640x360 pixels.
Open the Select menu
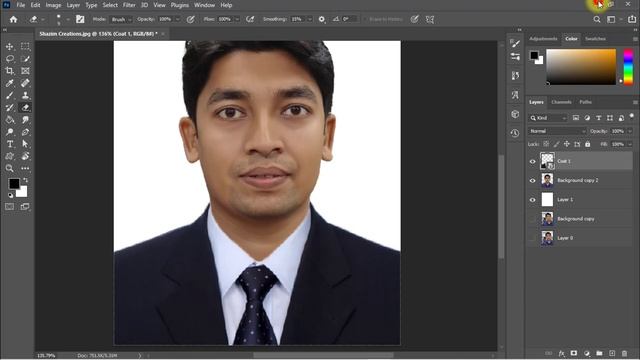tap(110, 5)
